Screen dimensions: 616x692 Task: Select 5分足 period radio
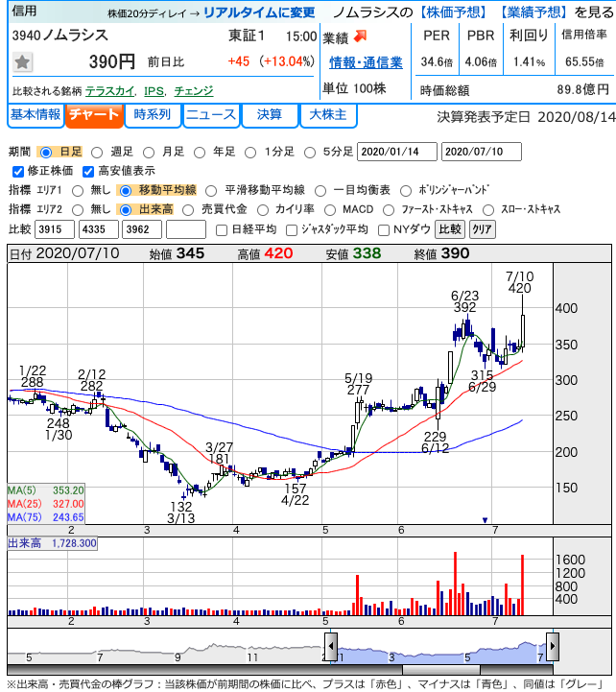pos(310,153)
